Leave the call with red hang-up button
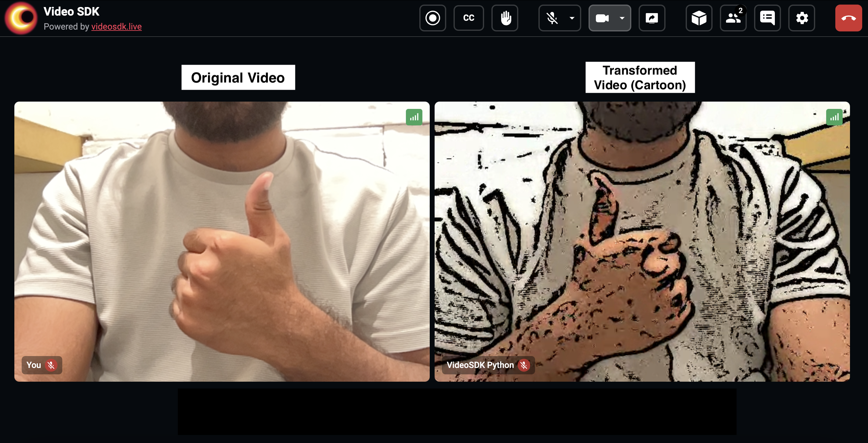868x443 pixels. tap(848, 18)
